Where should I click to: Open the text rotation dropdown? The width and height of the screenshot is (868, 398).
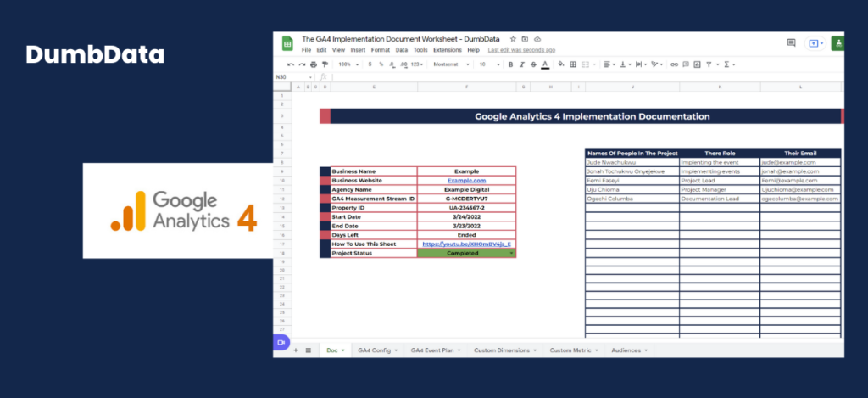click(x=657, y=64)
